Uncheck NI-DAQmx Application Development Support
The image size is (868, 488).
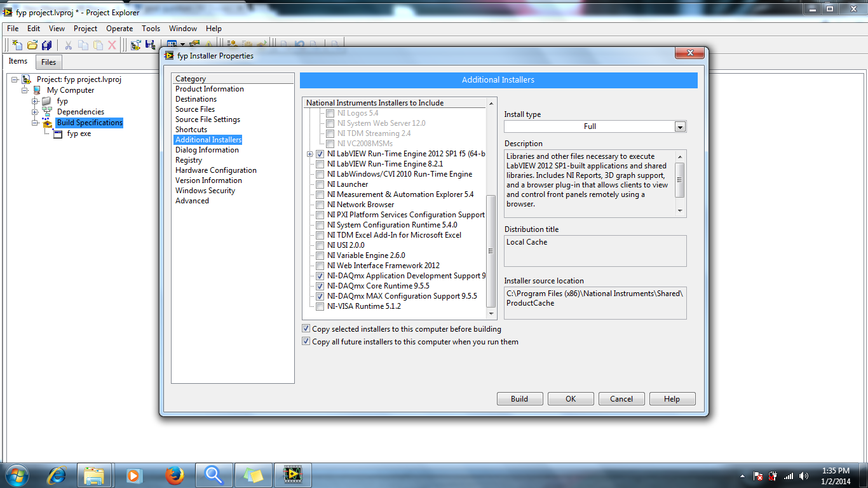click(x=320, y=276)
